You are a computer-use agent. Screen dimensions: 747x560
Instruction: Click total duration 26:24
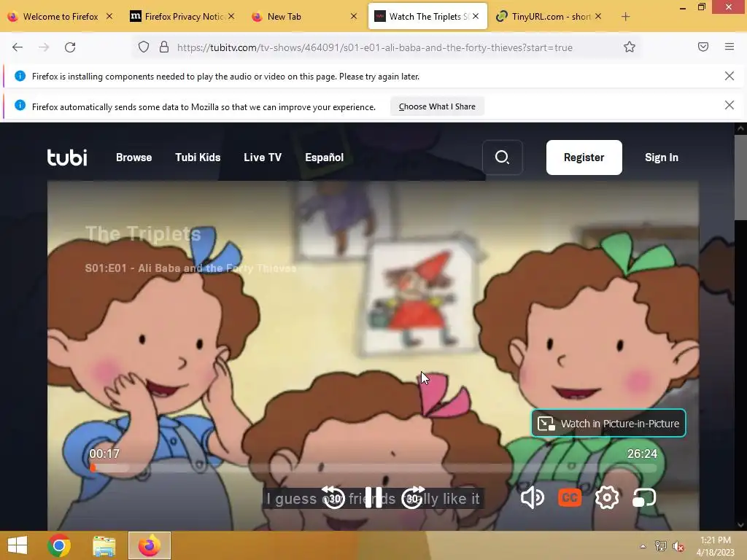click(x=642, y=454)
